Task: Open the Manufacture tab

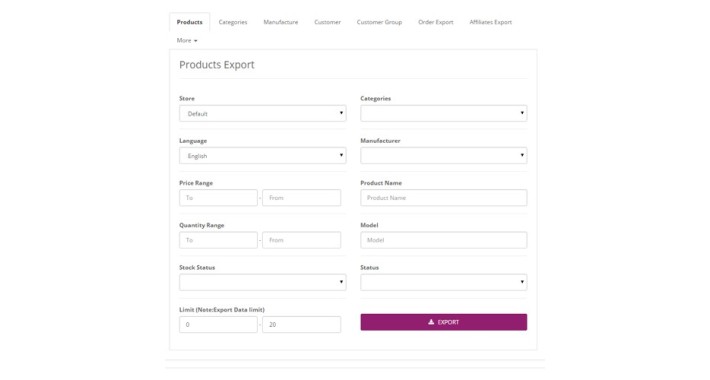Action: pyautogui.click(x=281, y=22)
